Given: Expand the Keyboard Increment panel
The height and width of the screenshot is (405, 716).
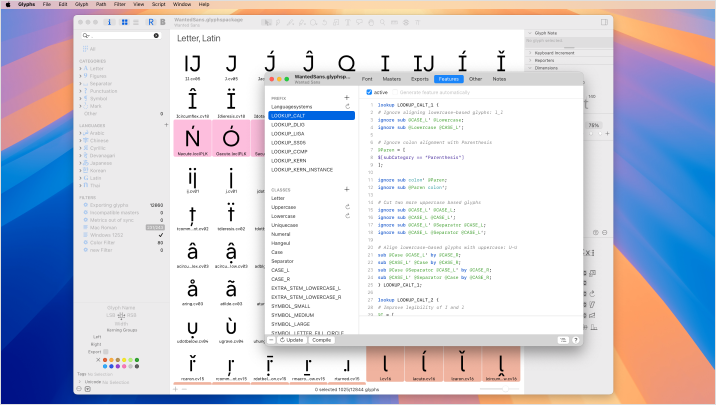Looking at the screenshot, I should pyautogui.click(x=530, y=53).
